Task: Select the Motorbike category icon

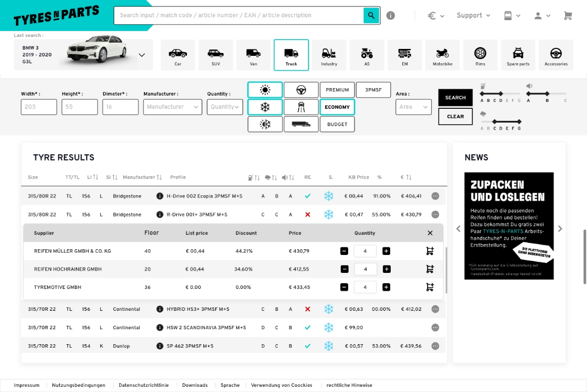Action: click(x=443, y=55)
